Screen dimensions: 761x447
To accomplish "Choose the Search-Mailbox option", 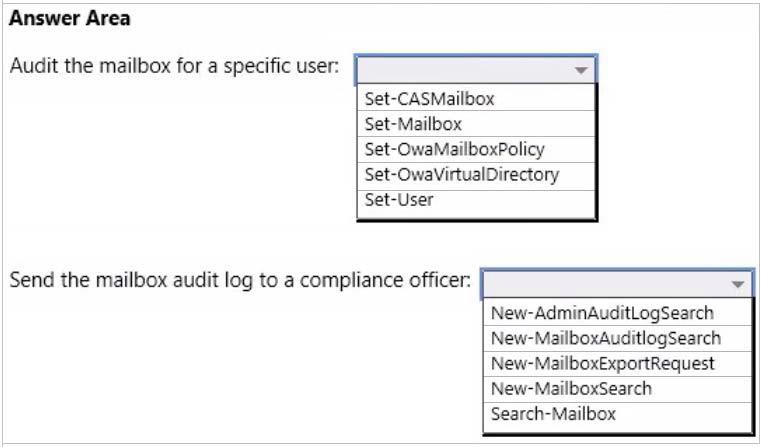I will [x=617, y=415].
